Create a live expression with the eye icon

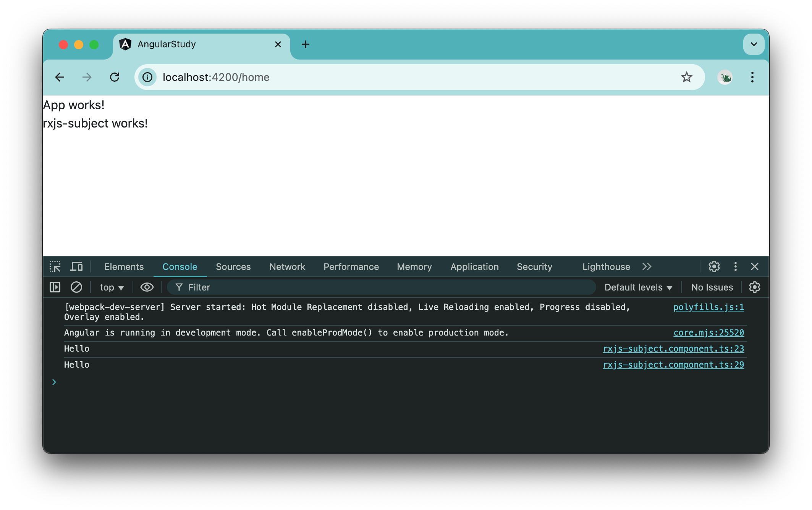point(147,287)
